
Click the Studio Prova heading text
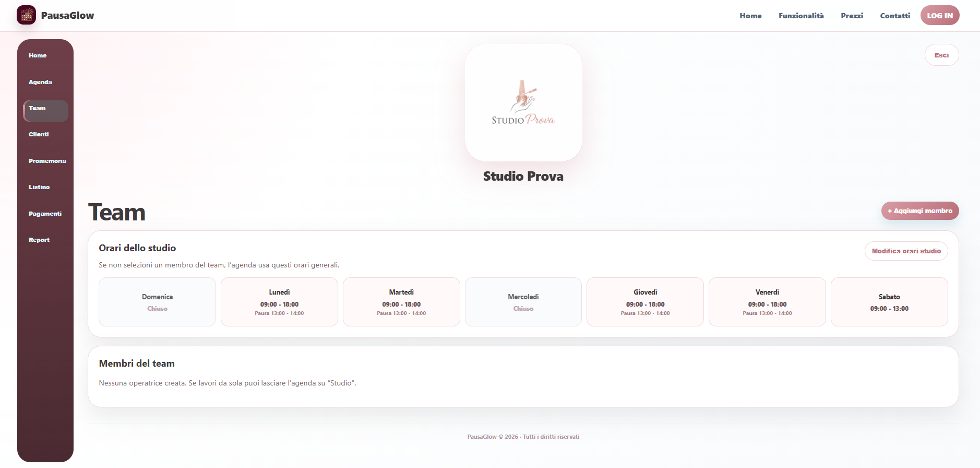pyautogui.click(x=523, y=176)
